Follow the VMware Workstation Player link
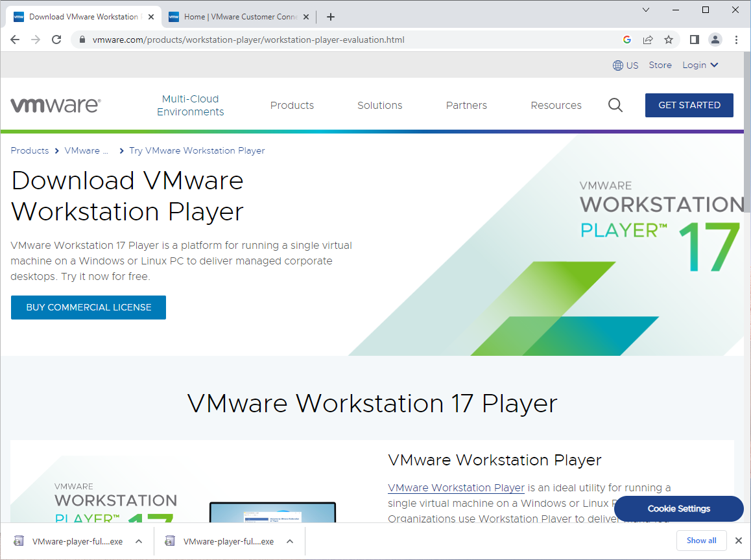This screenshot has width=751, height=560. click(456, 487)
